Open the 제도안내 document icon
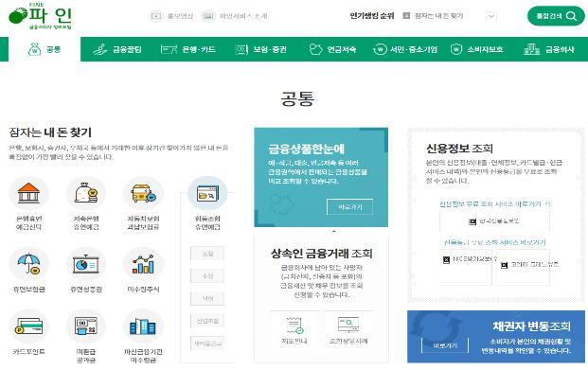 [x=294, y=330]
